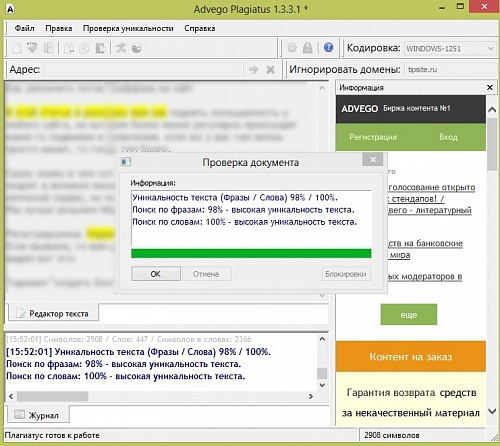Click the Информация panel scrollbar thumb
Image resolution: width=500 pixels, height=446 pixels.
[492, 145]
